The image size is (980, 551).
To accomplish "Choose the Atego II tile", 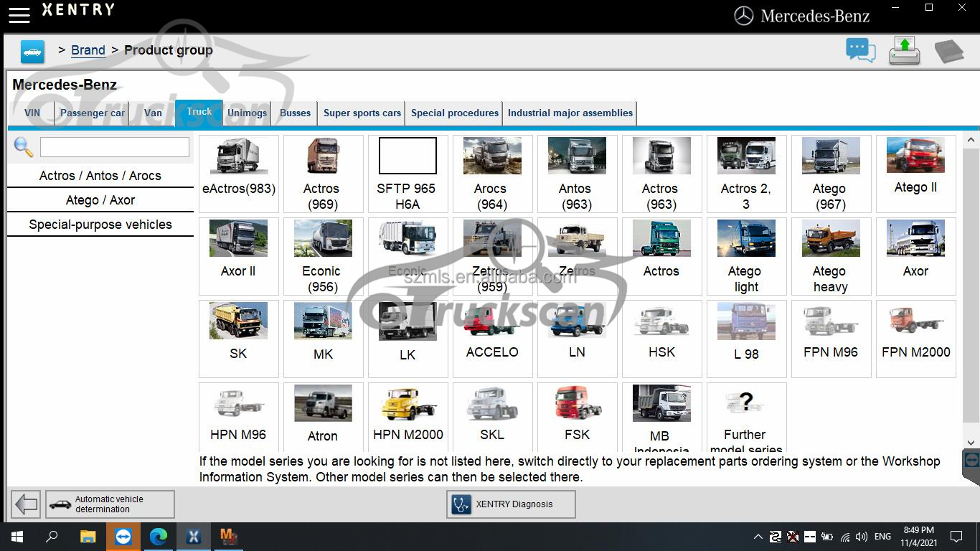I will [916, 174].
